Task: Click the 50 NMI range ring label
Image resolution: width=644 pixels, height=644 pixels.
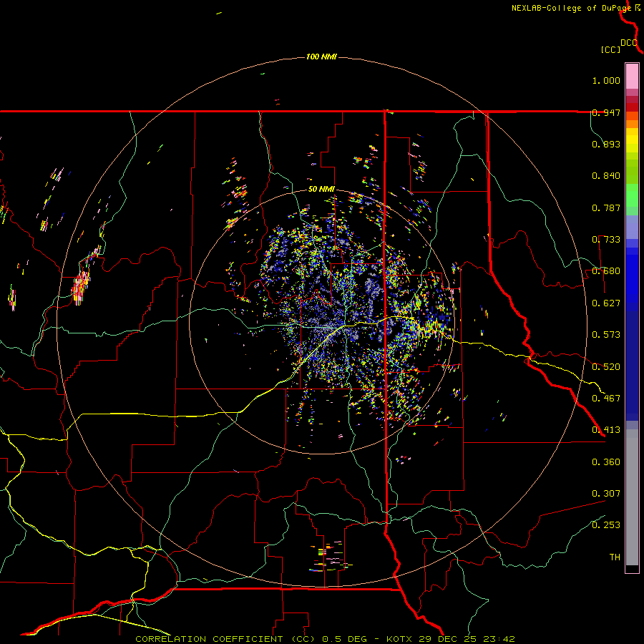Action: pyautogui.click(x=321, y=190)
